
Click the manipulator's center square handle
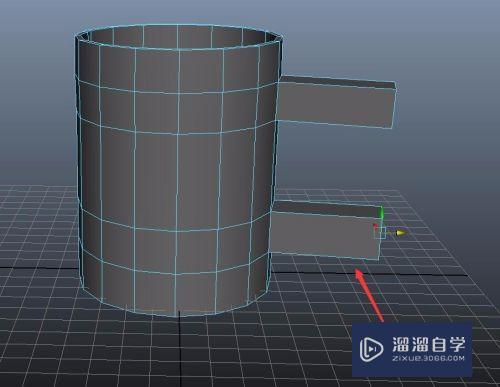point(381,233)
